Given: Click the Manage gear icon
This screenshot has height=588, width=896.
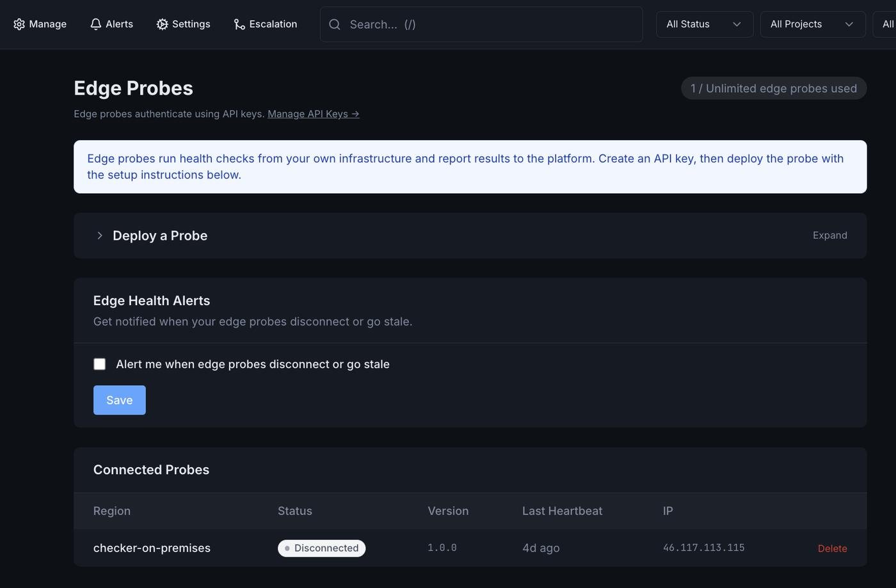Looking at the screenshot, I should (19, 24).
